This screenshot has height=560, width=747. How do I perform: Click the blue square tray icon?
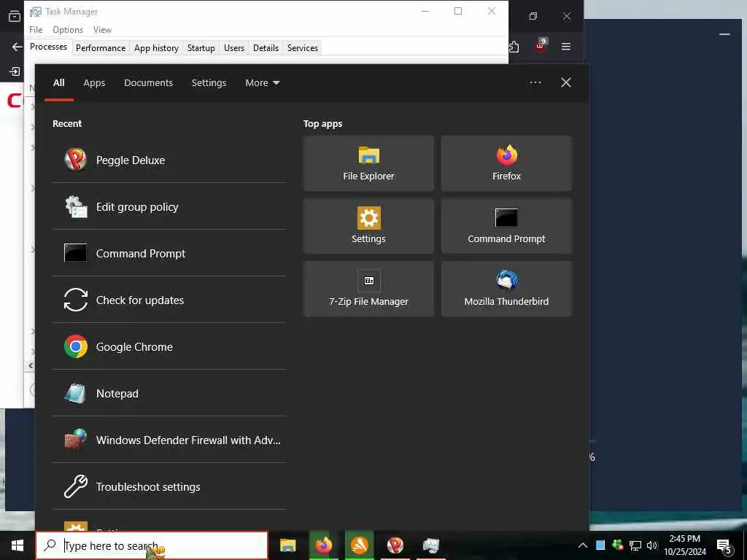[600, 545]
